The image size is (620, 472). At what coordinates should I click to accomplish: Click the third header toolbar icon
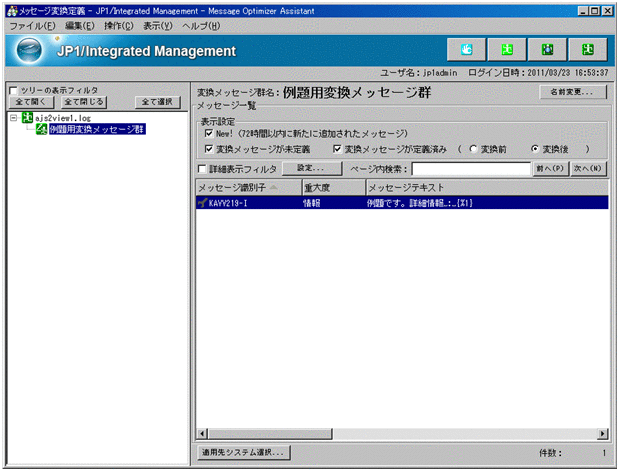[546, 49]
